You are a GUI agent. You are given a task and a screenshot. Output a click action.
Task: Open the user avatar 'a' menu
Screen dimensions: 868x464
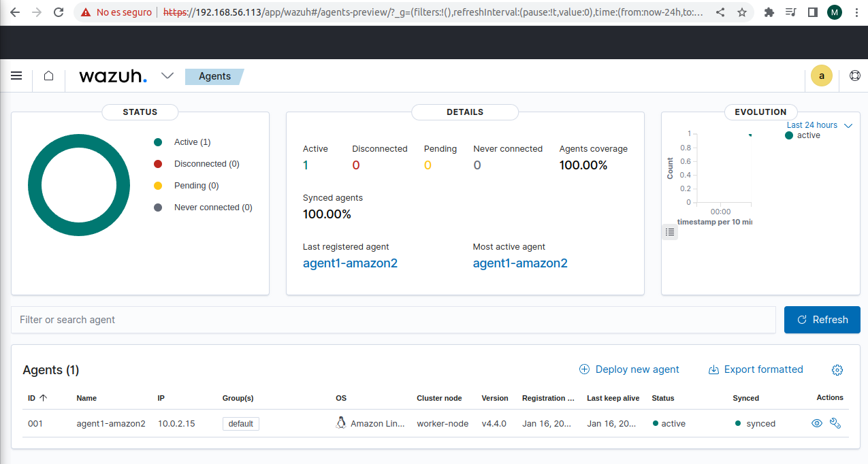click(x=822, y=76)
